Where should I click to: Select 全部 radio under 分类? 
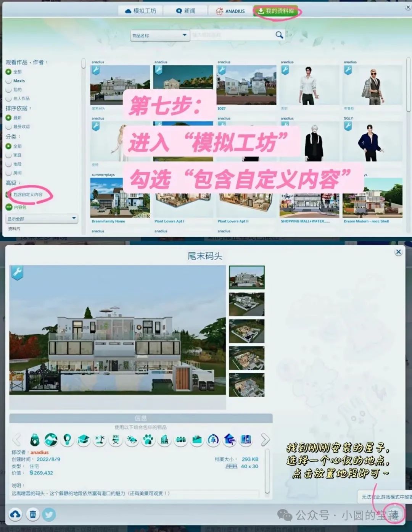point(8,146)
